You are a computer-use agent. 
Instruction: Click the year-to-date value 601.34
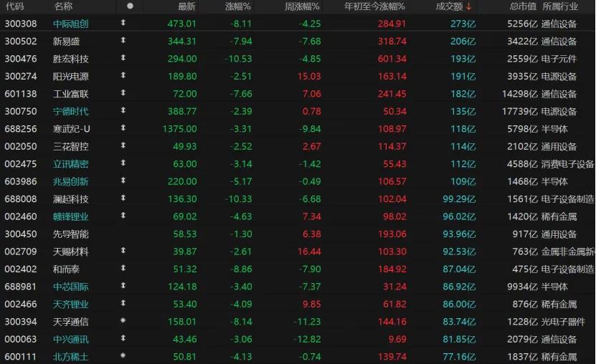point(392,59)
